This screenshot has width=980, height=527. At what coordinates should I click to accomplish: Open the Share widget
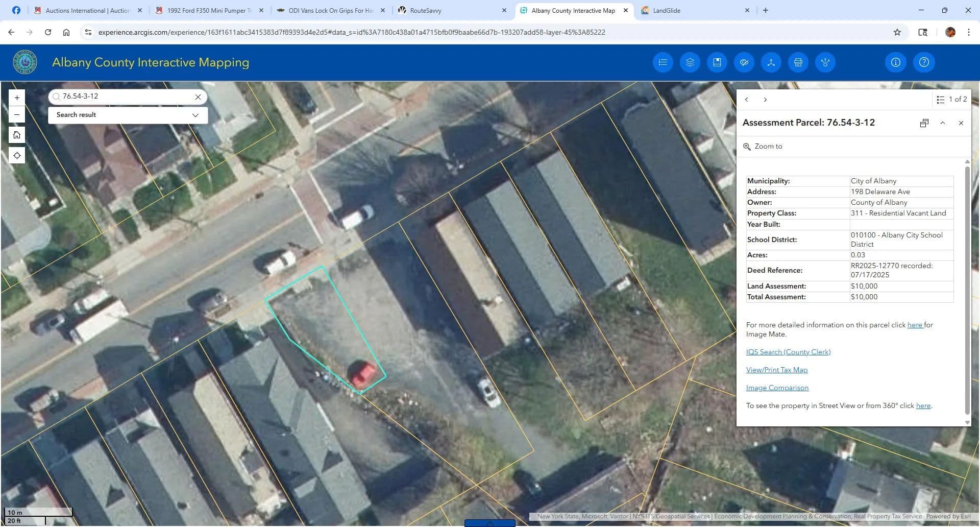click(x=825, y=62)
